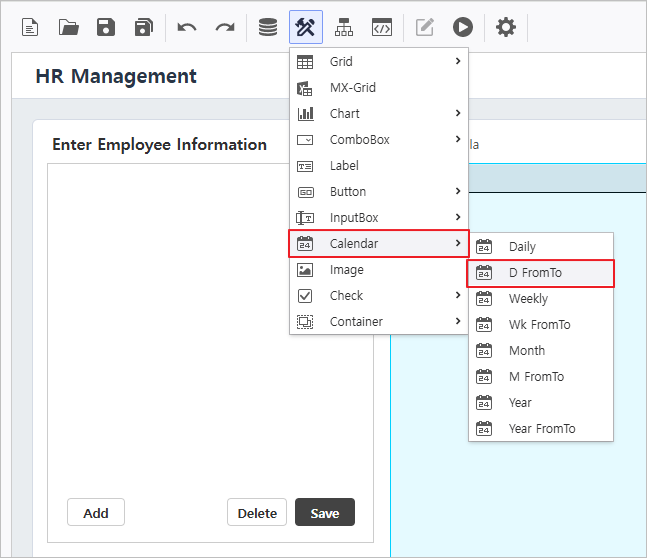Select D FromTo calendar option

540,273
